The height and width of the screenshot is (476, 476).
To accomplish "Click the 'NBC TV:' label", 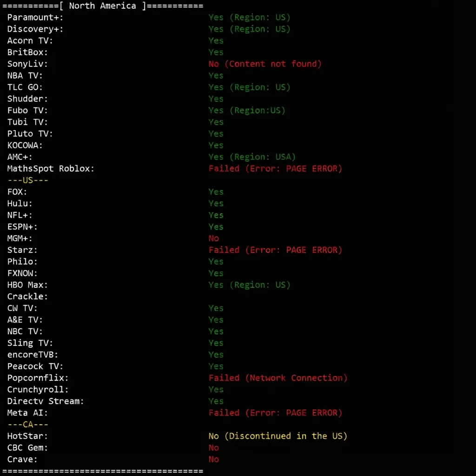I will (25, 331).
